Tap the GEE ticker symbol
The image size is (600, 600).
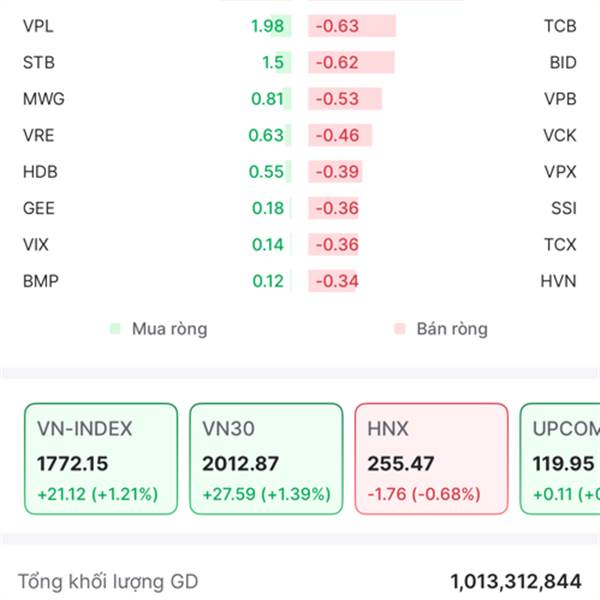(x=38, y=208)
